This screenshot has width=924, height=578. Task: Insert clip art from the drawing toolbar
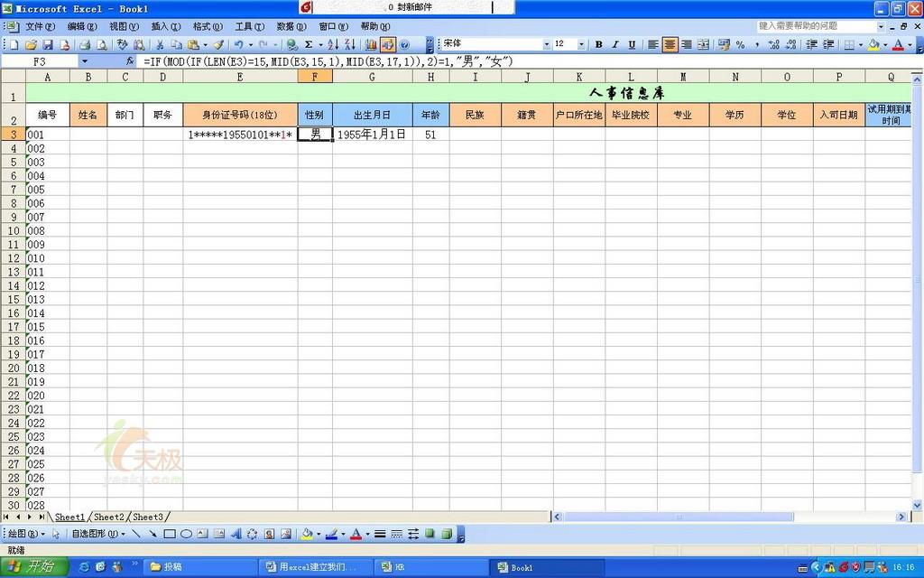point(269,534)
